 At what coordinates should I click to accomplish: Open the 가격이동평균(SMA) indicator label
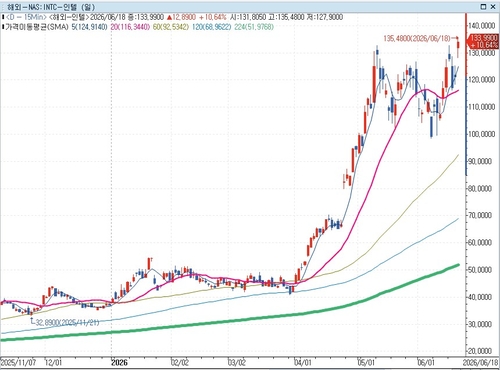tap(37, 27)
